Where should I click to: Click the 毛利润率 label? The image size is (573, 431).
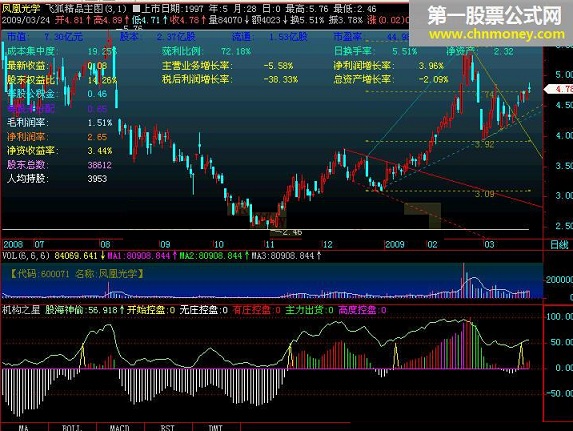(28, 122)
